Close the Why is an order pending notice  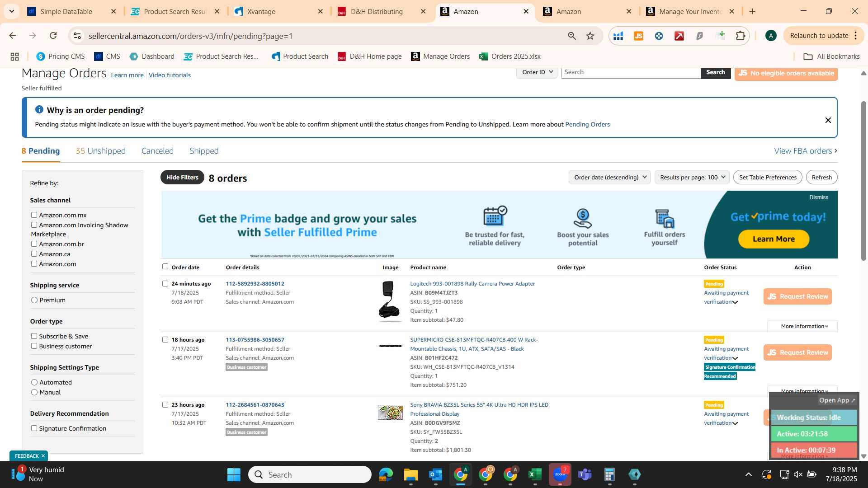[x=828, y=120]
